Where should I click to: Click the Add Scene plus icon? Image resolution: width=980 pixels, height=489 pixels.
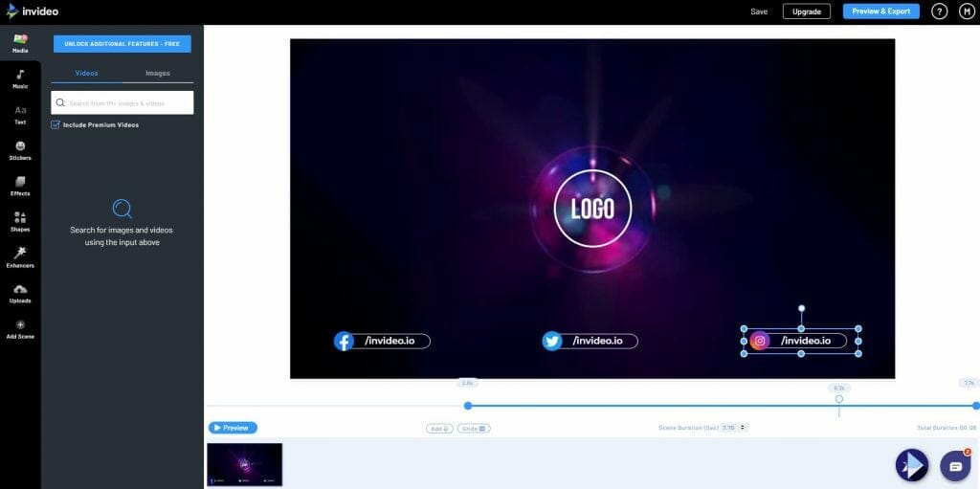pyautogui.click(x=20, y=325)
